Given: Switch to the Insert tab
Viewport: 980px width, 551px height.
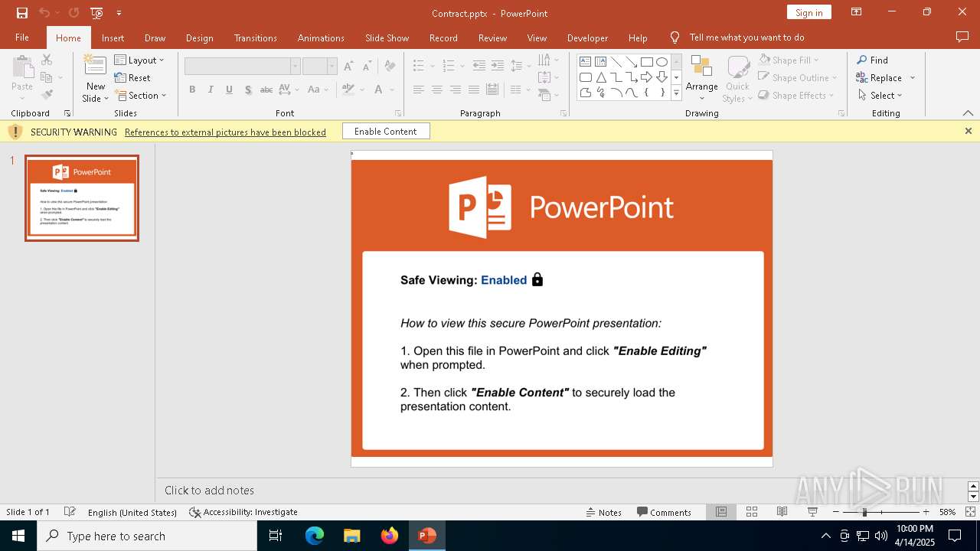Looking at the screenshot, I should coord(113,37).
